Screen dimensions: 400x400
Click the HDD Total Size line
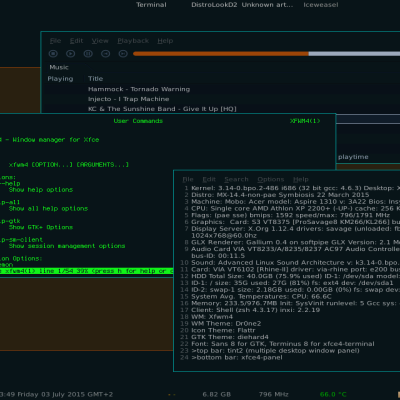coord(295,276)
